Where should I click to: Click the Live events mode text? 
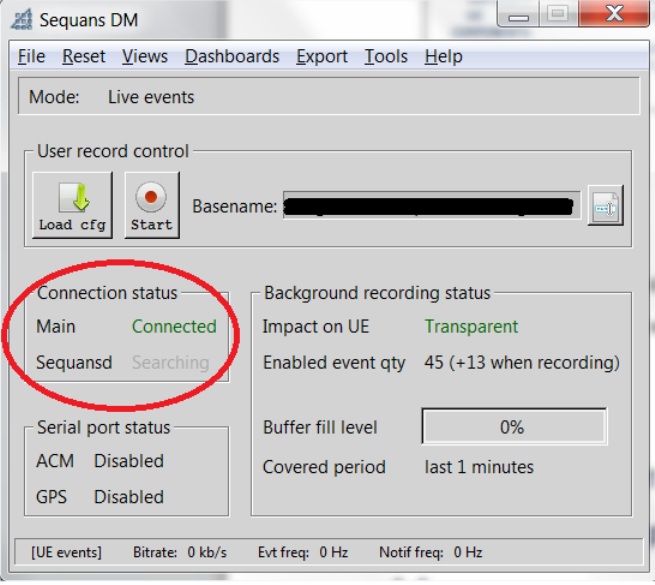coord(151,97)
